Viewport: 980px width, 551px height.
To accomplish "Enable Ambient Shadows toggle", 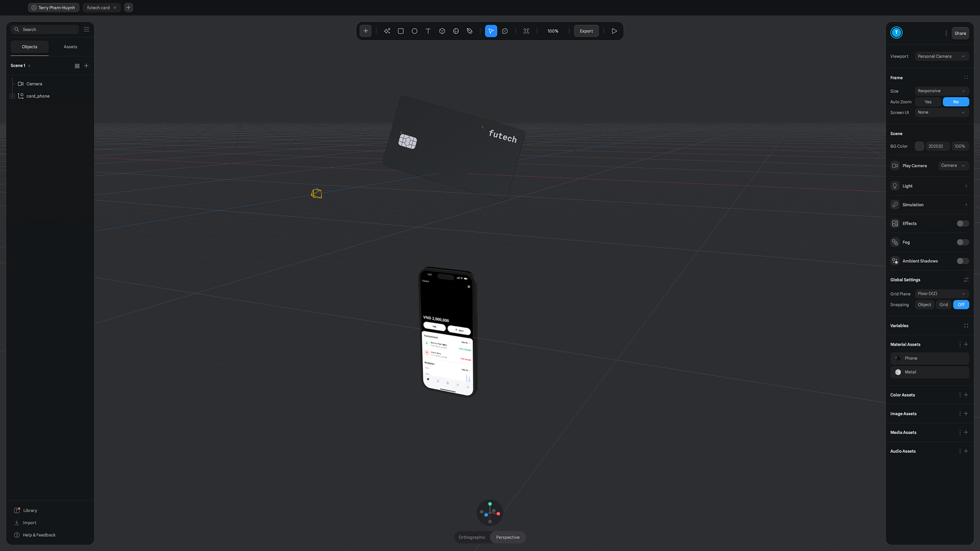I will tap(962, 261).
